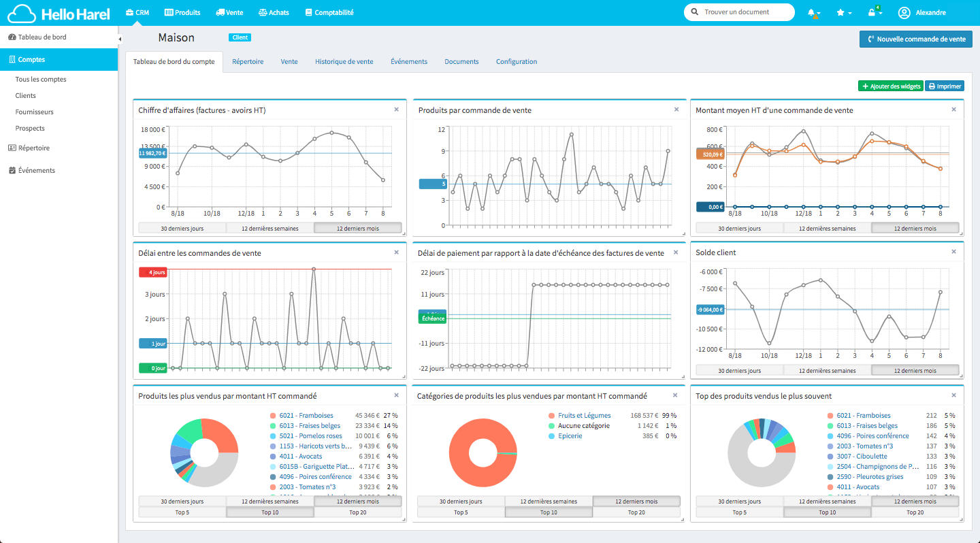Select Top 5 in Catégories de produits widget
Viewport: 980px width, 543px height.
click(461, 512)
